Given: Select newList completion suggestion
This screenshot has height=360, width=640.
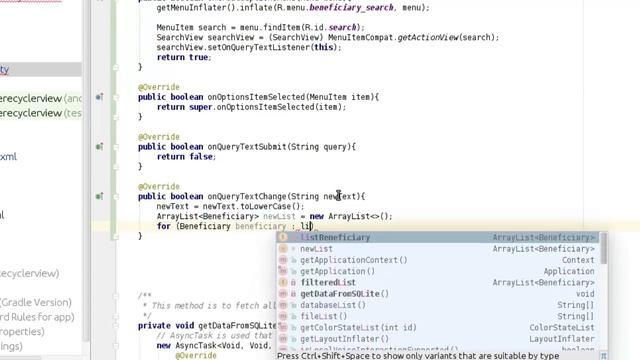Looking at the screenshot, I should coord(438,249).
